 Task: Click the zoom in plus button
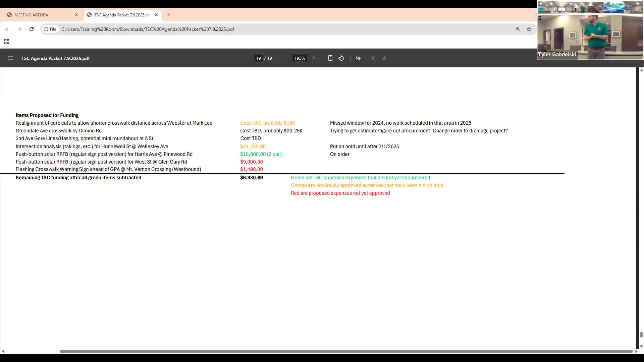314,58
